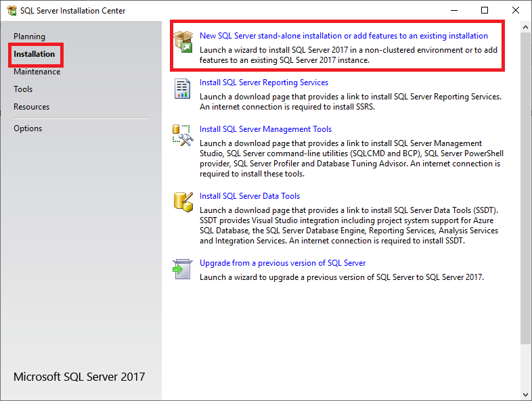Viewport: 532px width, 401px height.
Task: Click description mentioning 'SSRS' internet connection
Action: [x=351, y=101]
